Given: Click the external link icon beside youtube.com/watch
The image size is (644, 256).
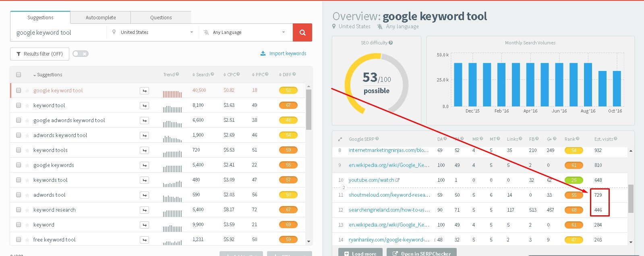Looking at the screenshot, I should point(398,180).
